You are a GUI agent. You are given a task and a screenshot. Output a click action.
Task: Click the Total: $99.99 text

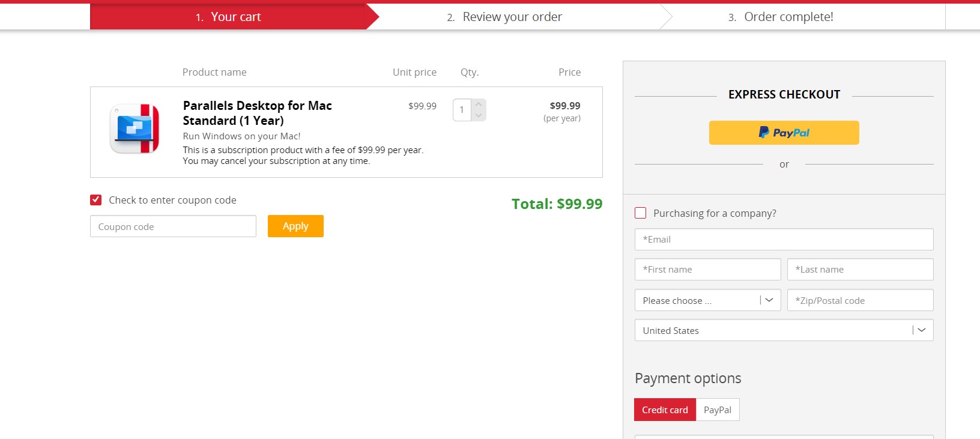point(557,204)
